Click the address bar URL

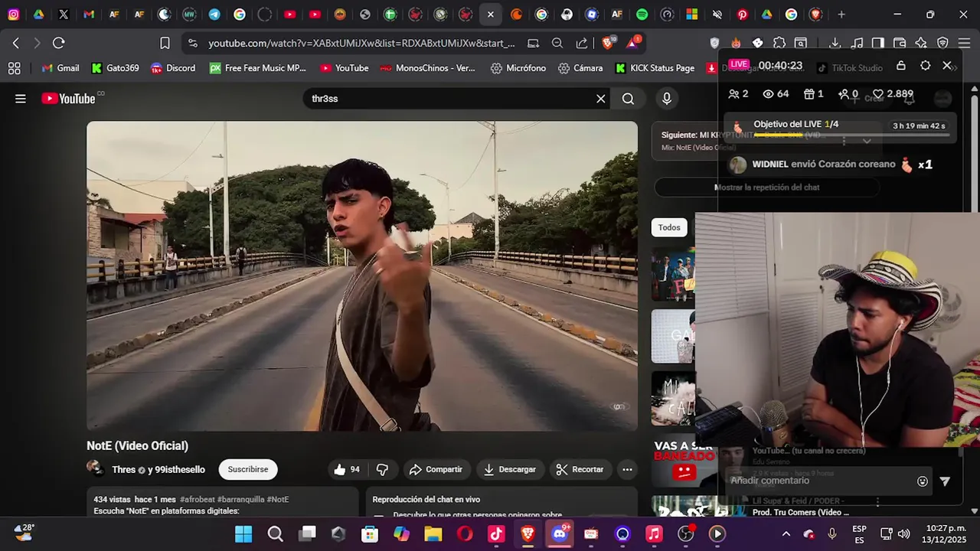tap(361, 44)
